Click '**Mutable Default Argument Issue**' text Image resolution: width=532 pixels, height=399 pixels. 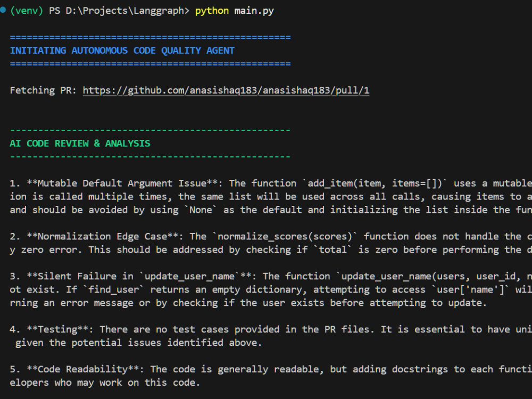(x=122, y=184)
